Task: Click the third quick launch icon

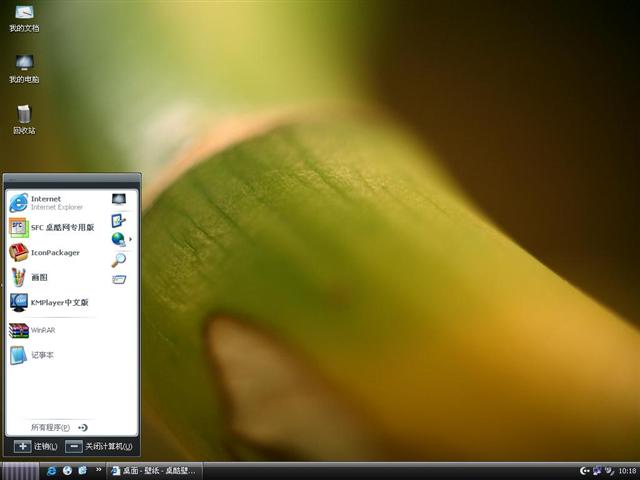Action: 83,471
